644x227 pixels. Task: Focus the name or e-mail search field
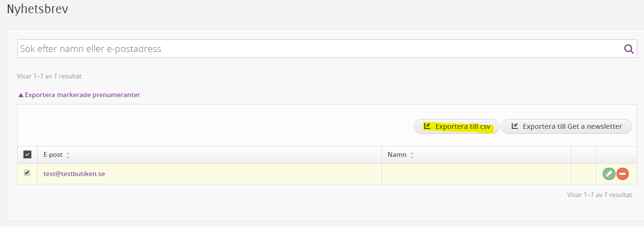tap(320, 49)
